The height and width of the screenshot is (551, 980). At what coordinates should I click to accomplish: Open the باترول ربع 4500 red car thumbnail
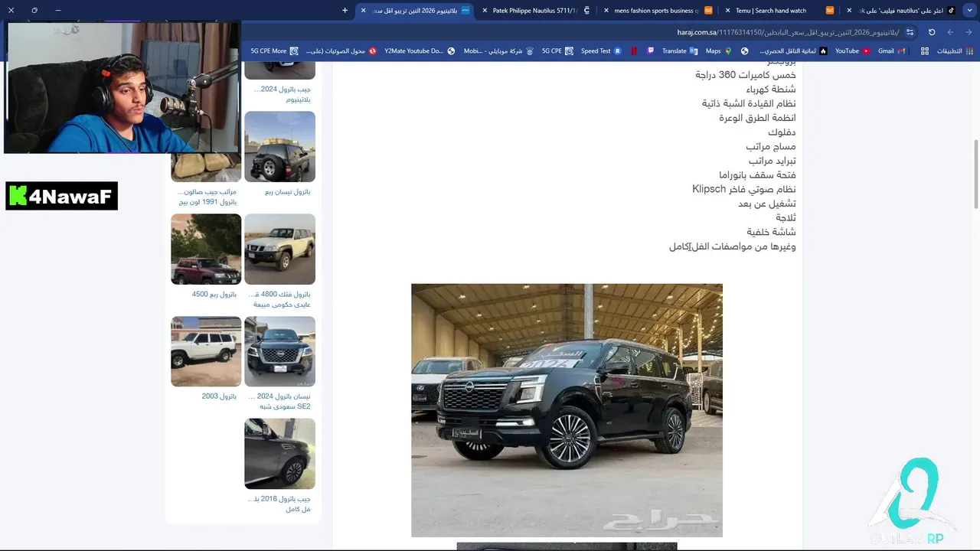[x=206, y=249]
